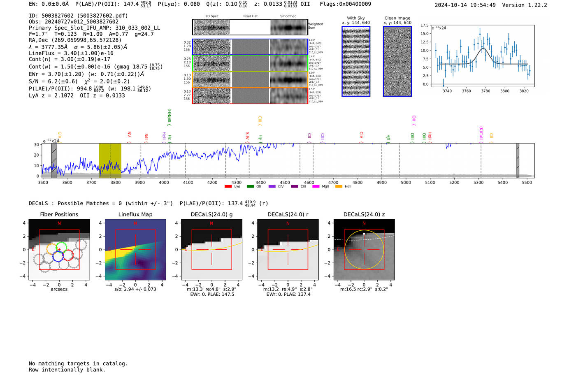Click the green Hβ line marker
The height and width of the screenshot is (392, 576).
[x=388, y=139]
